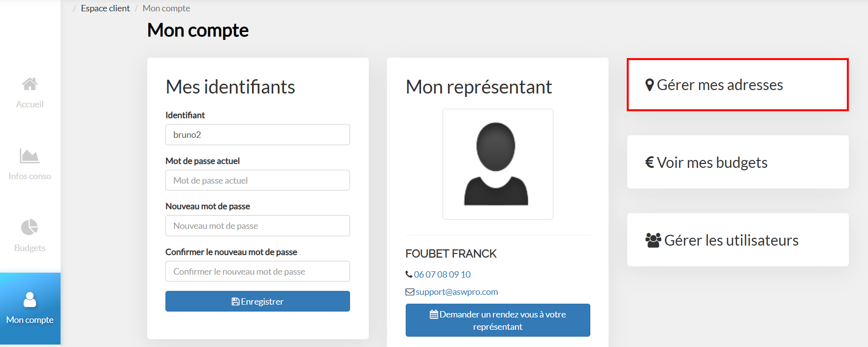Click the envelope icon beside the email
This screenshot has width=868, height=347.
[410, 292]
